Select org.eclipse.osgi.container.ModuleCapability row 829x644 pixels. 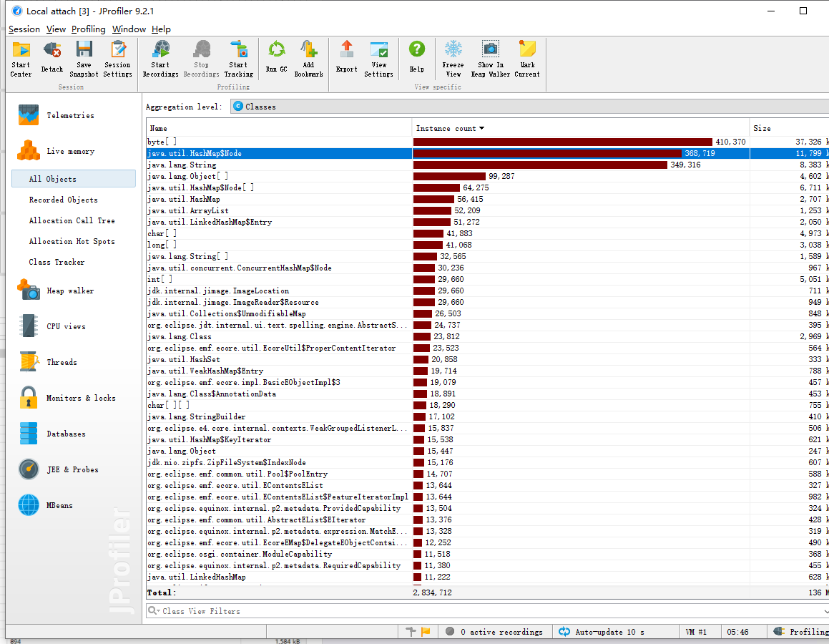[x=488, y=554]
